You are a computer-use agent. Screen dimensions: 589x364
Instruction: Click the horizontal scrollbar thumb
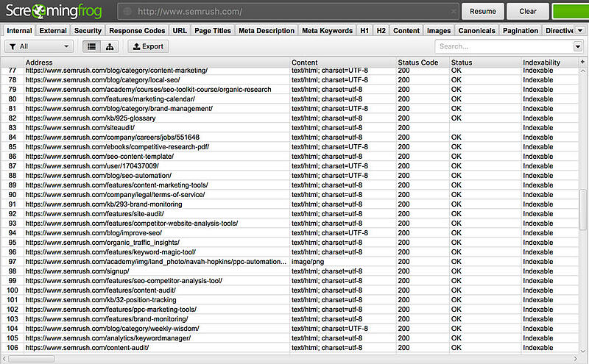click(32, 359)
